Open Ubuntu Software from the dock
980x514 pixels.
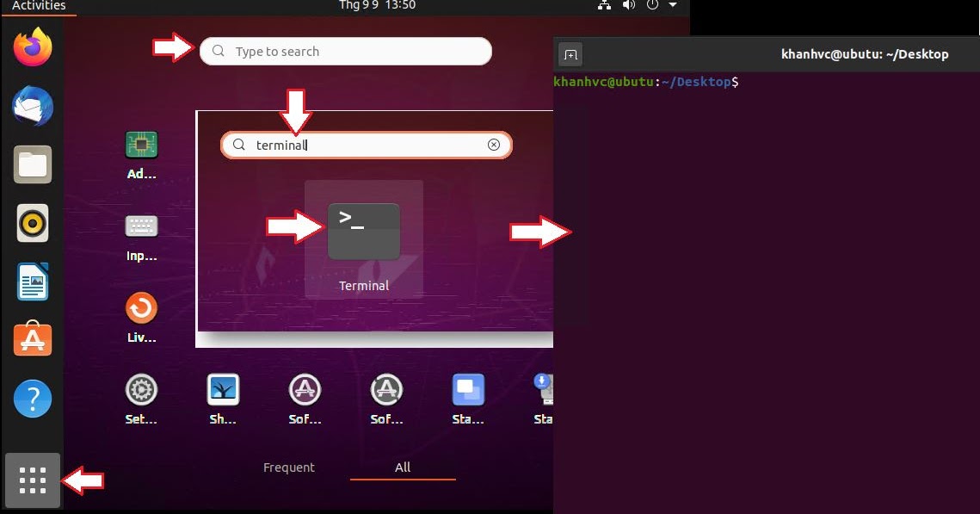[x=32, y=339]
